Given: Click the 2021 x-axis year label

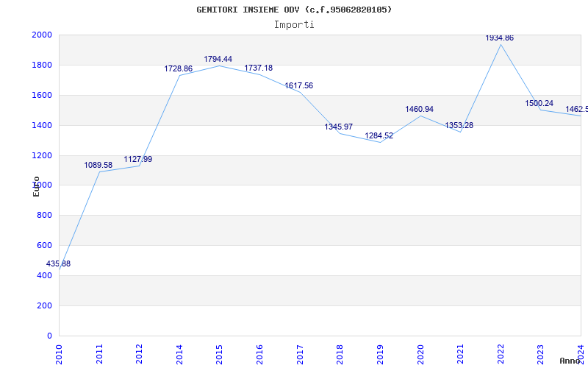Looking at the screenshot, I should tap(461, 355).
